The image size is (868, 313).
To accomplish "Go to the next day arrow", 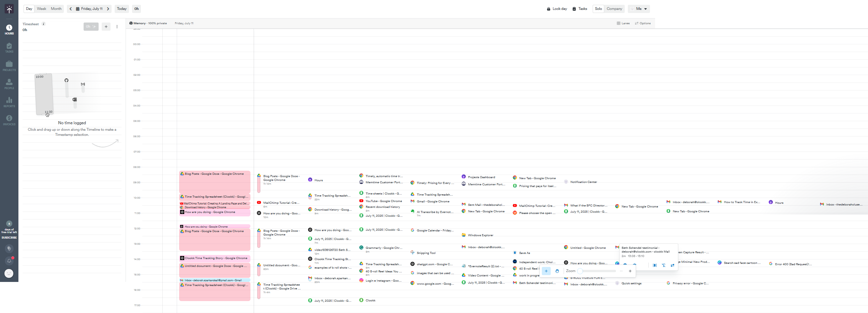I will coord(108,9).
